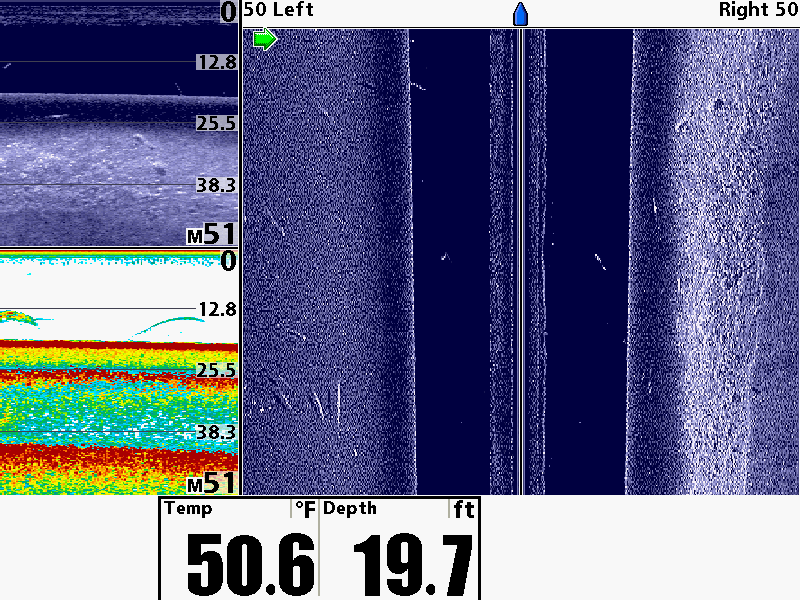Viewport: 800px width, 600px height.
Task: Click the blue boat icon at top center
Action: [520, 14]
